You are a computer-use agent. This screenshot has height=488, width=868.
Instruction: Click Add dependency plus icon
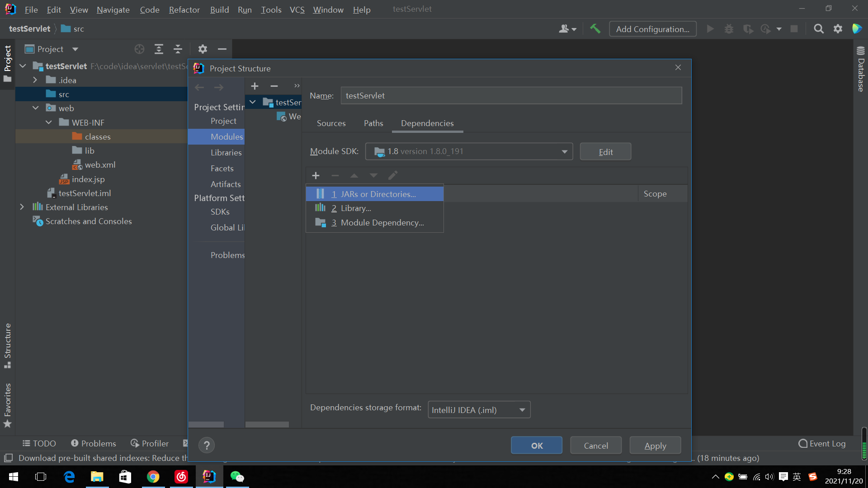316,175
